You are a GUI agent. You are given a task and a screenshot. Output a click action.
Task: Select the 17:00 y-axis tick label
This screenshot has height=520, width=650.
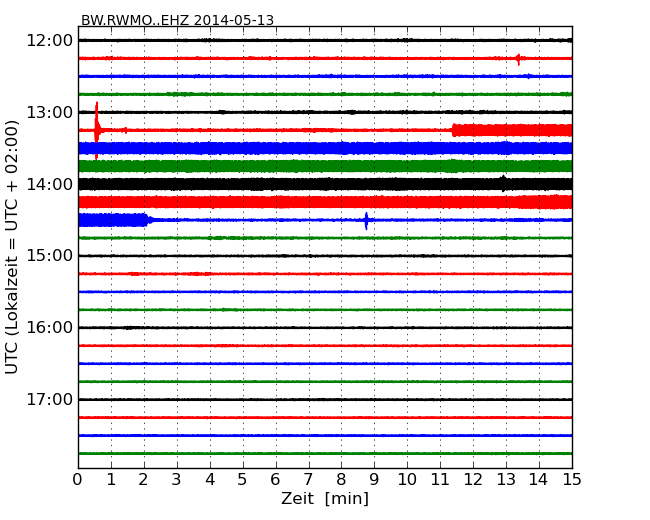coord(50,399)
